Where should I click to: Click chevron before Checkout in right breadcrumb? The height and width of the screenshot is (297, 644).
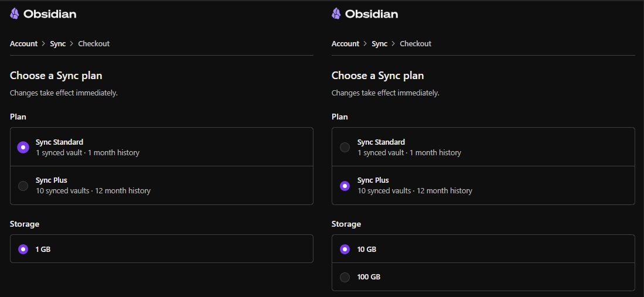coord(394,44)
